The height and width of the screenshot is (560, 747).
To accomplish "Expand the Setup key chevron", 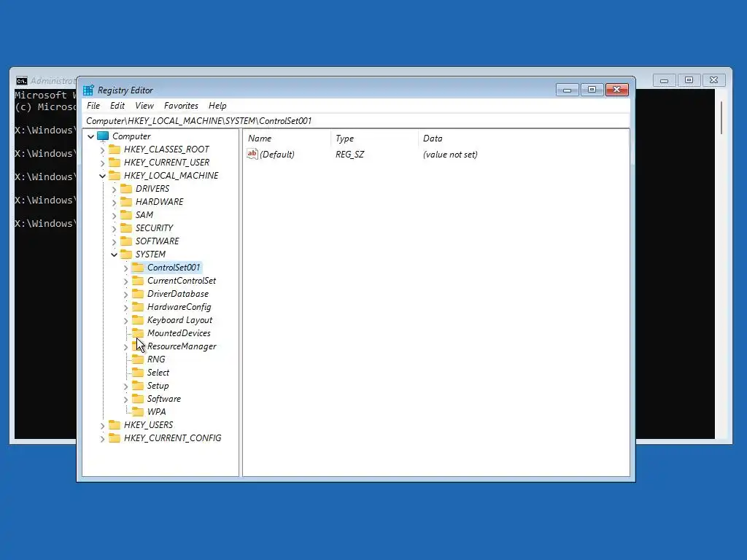I will [x=125, y=386].
